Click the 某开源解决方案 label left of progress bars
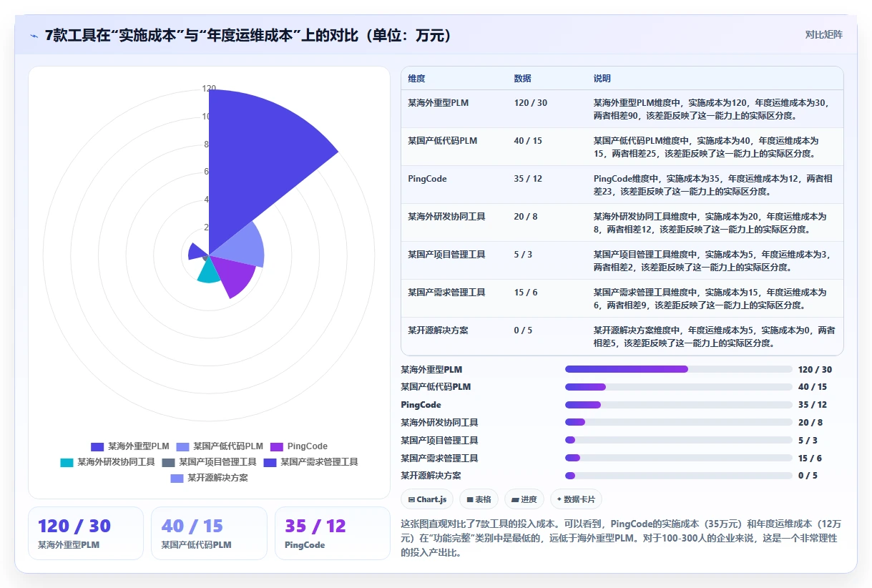Viewport: 872px width, 588px height. click(x=431, y=476)
